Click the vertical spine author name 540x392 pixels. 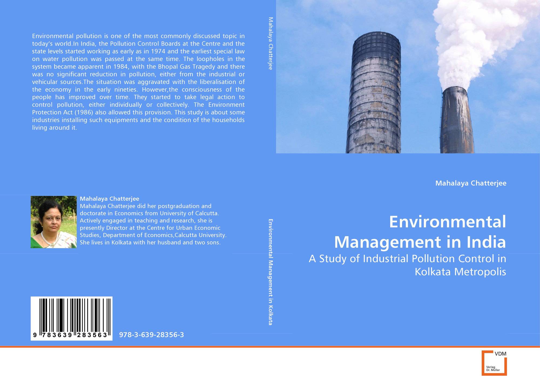tap(271, 43)
